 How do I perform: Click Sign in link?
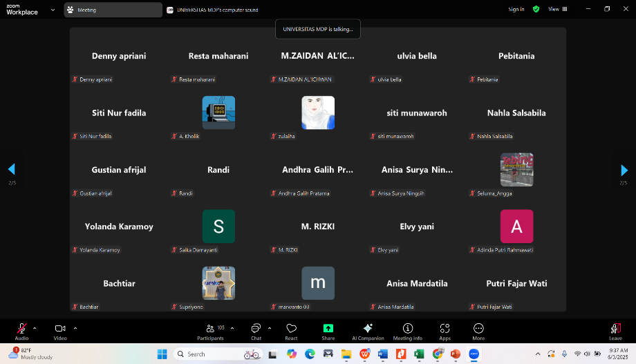pyautogui.click(x=516, y=9)
